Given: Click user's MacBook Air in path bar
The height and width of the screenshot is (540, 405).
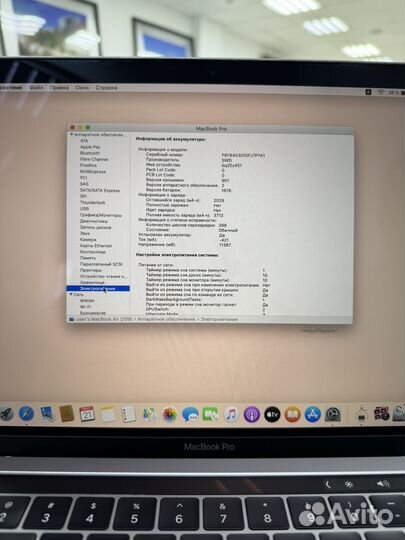Looking at the screenshot, I should pos(104,319).
